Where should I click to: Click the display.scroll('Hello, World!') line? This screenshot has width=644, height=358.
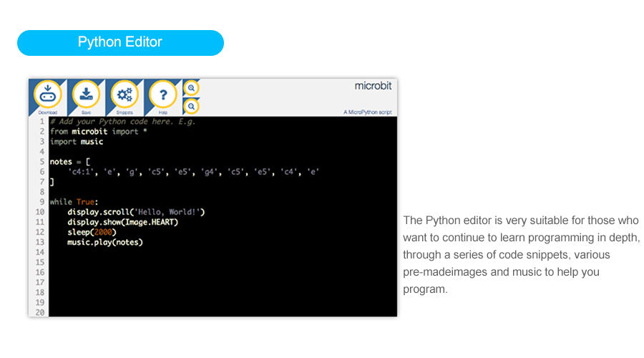coord(136,212)
